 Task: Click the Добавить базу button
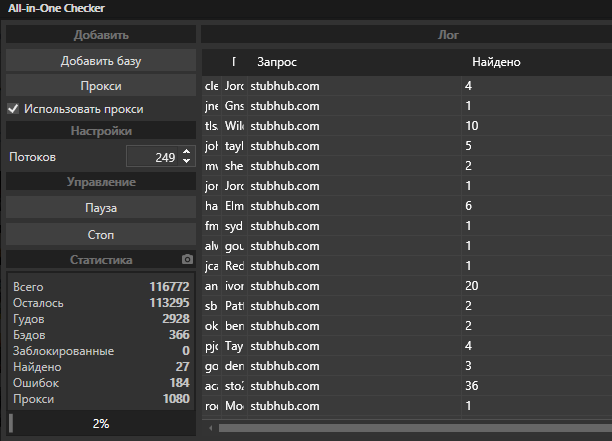(101, 61)
